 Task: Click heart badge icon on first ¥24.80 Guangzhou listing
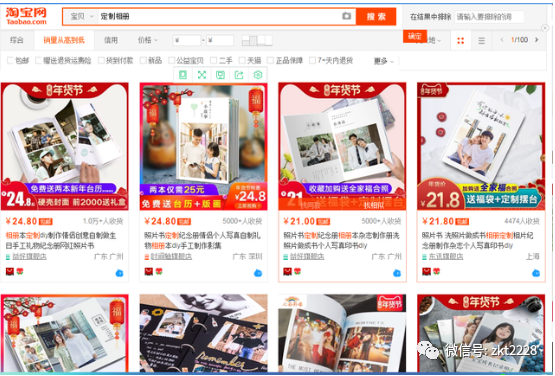[20, 272]
